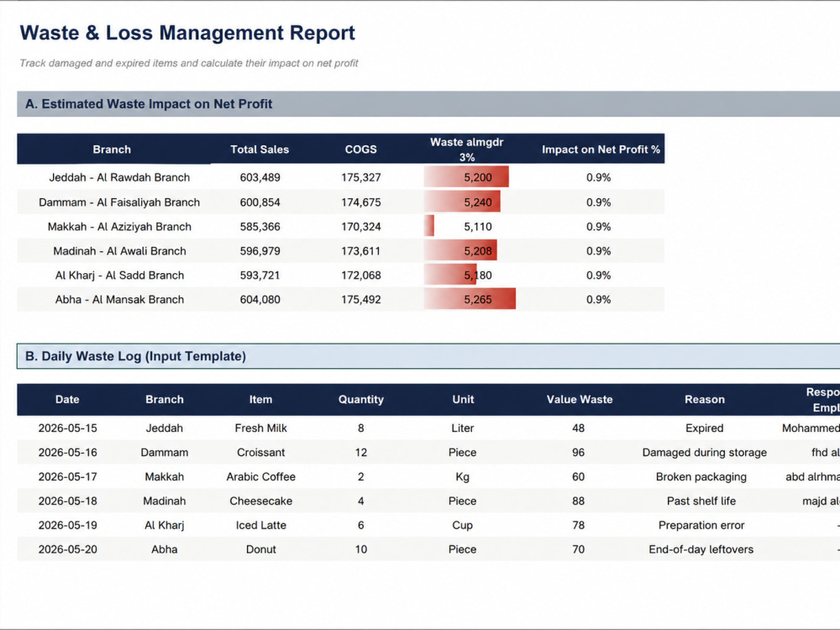Click the 'Donut' item cell
This screenshot has height=630, width=840.
261,549
